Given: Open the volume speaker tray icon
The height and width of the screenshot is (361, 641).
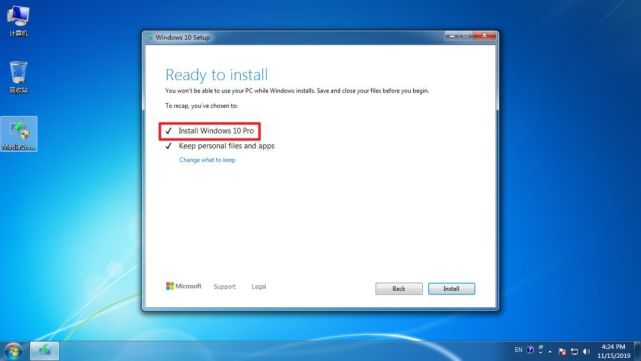Looking at the screenshot, I should pyautogui.click(x=587, y=351).
